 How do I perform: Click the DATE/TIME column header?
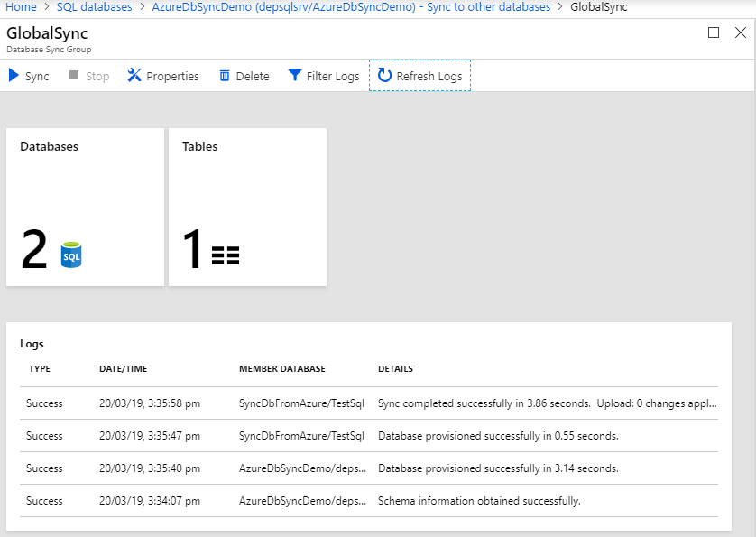[x=123, y=368]
